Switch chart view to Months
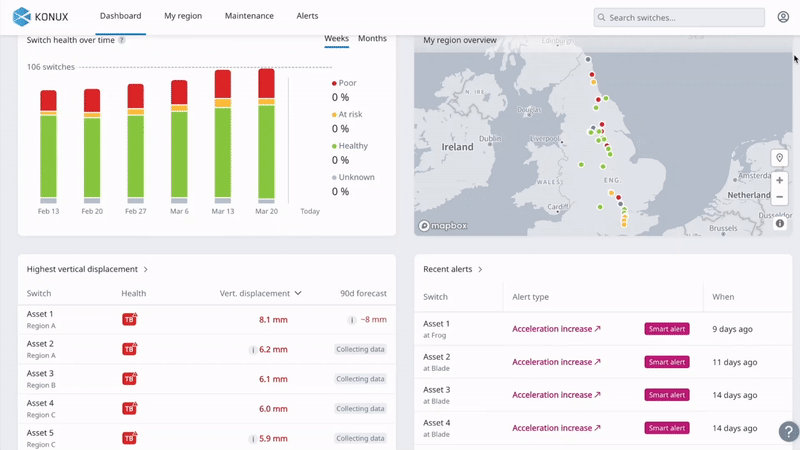Screen dimensions: 800x450 coord(372,38)
